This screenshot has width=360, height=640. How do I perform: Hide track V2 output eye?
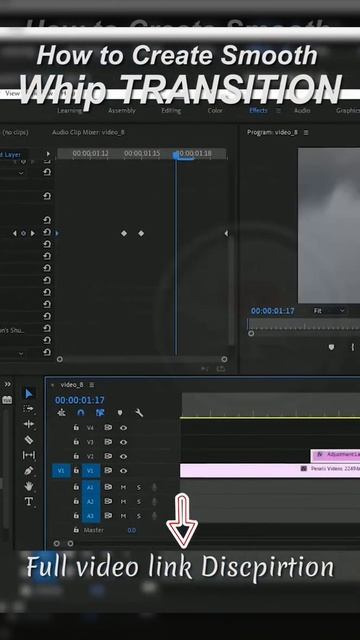[x=123, y=456]
